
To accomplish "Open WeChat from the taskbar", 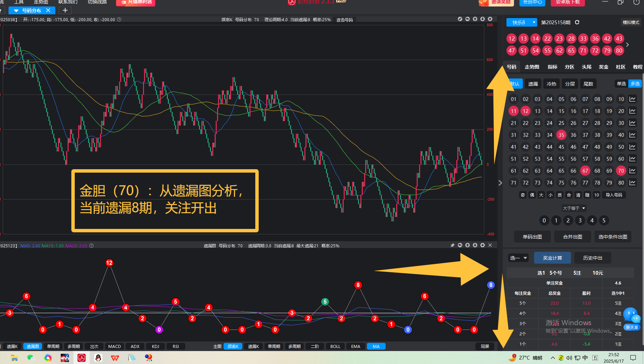I will [x=31, y=358].
